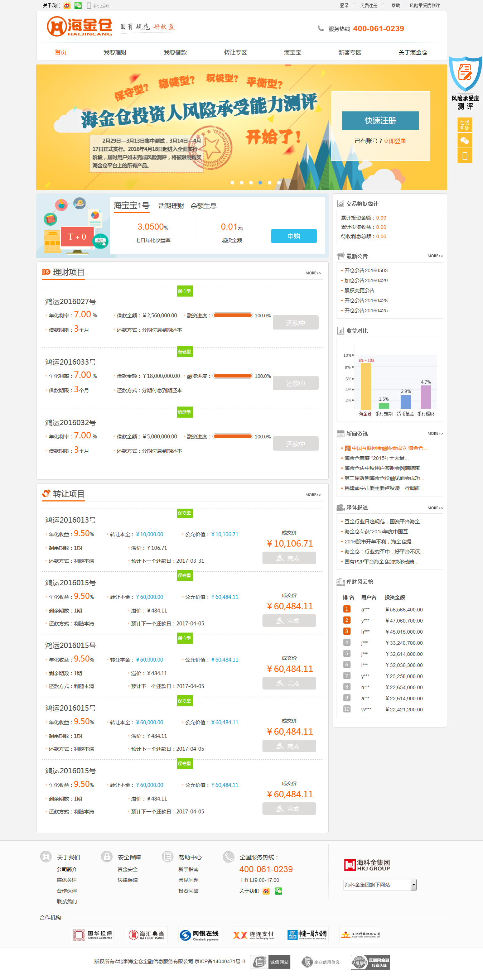This screenshot has width=483, height=980.
Task: Open 我要理财 navigation menu
Action: 115,53
